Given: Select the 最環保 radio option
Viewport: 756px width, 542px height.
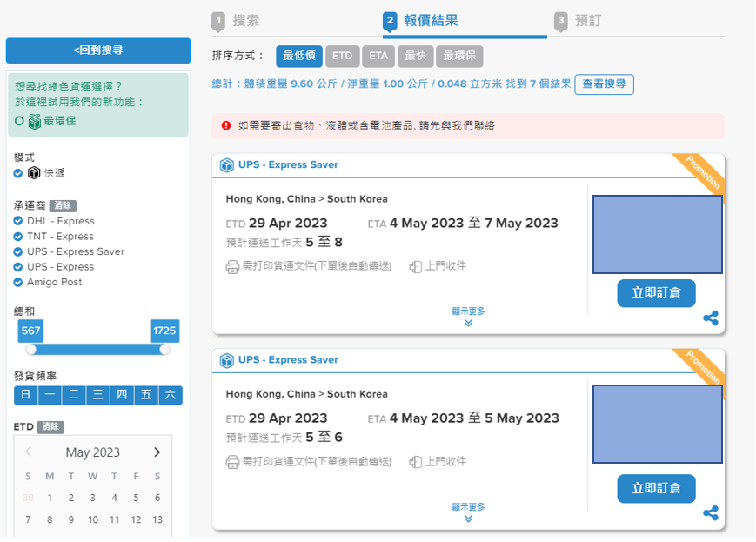Looking at the screenshot, I should (x=19, y=121).
